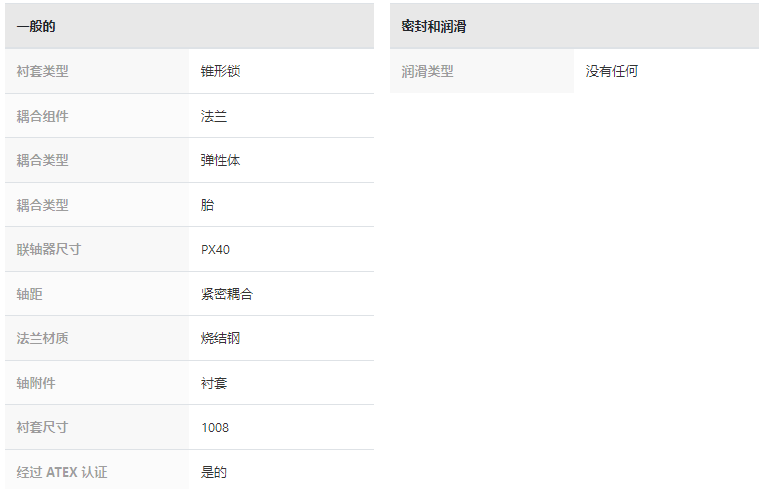
Task: Click the PX40 value
Action: point(215,250)
